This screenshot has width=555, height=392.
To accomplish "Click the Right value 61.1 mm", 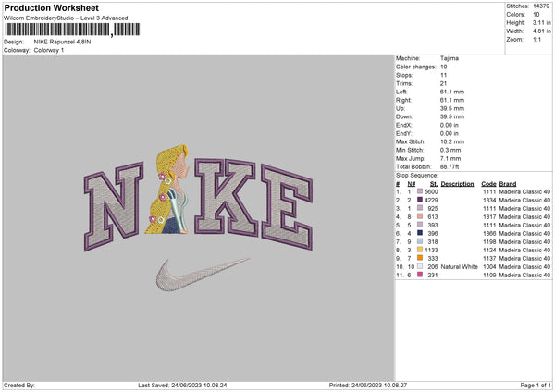I will tap(452, 100).
